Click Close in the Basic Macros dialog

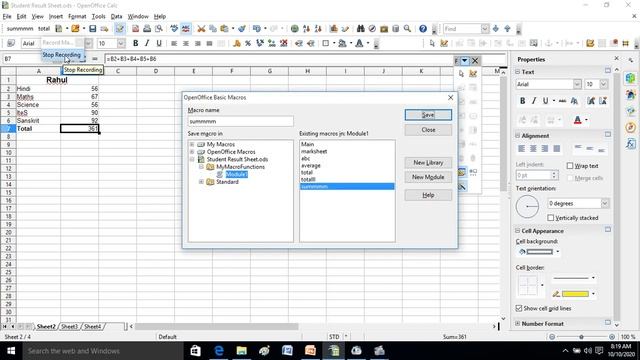click(428, 130)
